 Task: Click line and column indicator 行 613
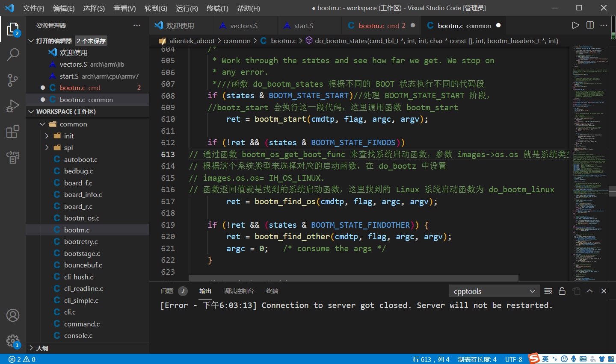click(431, 359)
